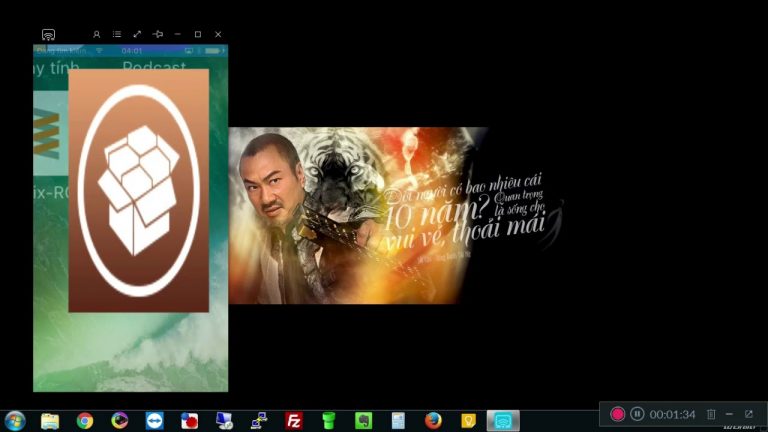The width and height of the screenshot is (768, 432).
Task: Click the AirPlay mirroring app logo in title bar
Action: tap(48, 34)
